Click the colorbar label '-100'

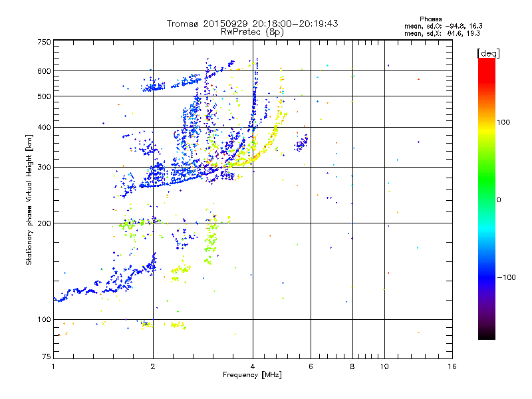coord(506,277)
